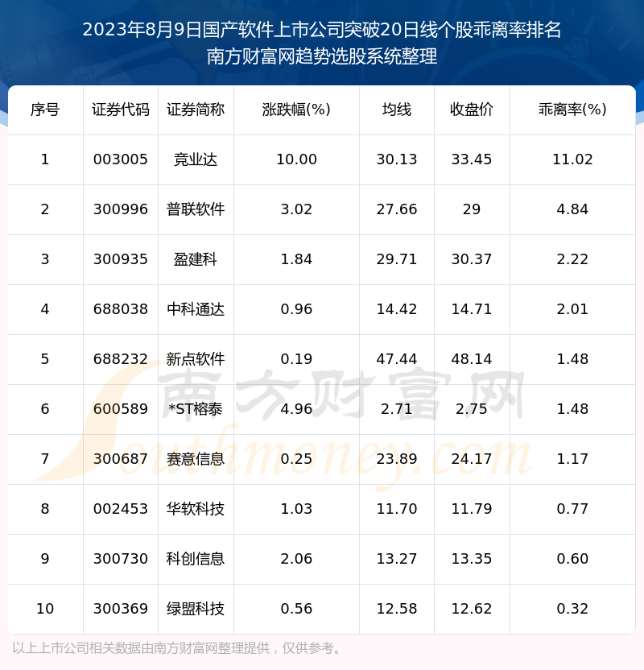Click stock name 华软科技
The image size is (644, 670).
tap(196, 509)
